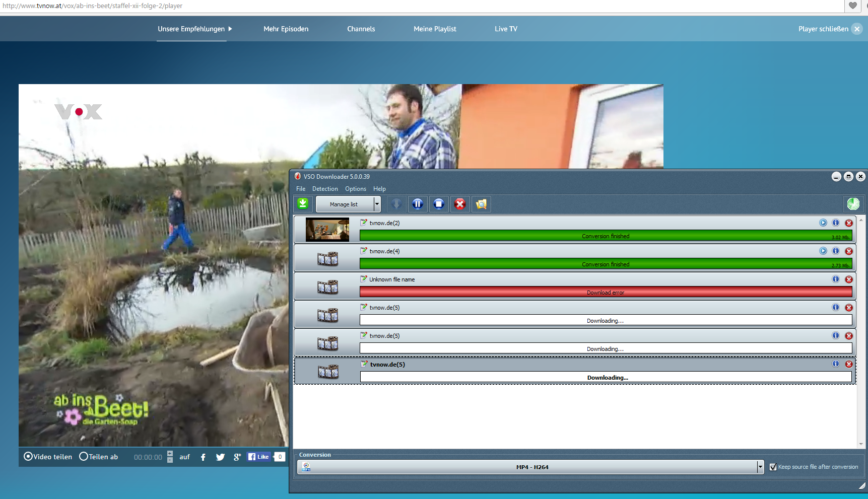
Task: Show info for tvnow.de(4)
Action: point(836,251)
